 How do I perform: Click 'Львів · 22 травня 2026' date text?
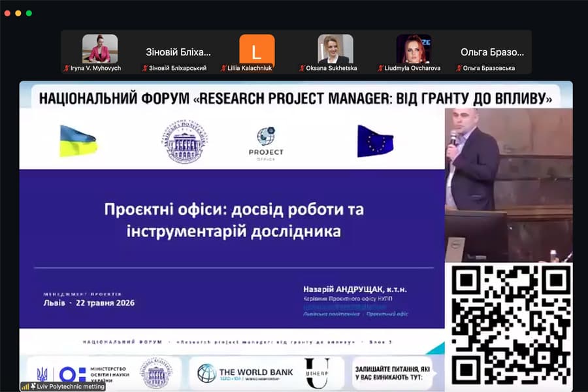tap(89, 303)
